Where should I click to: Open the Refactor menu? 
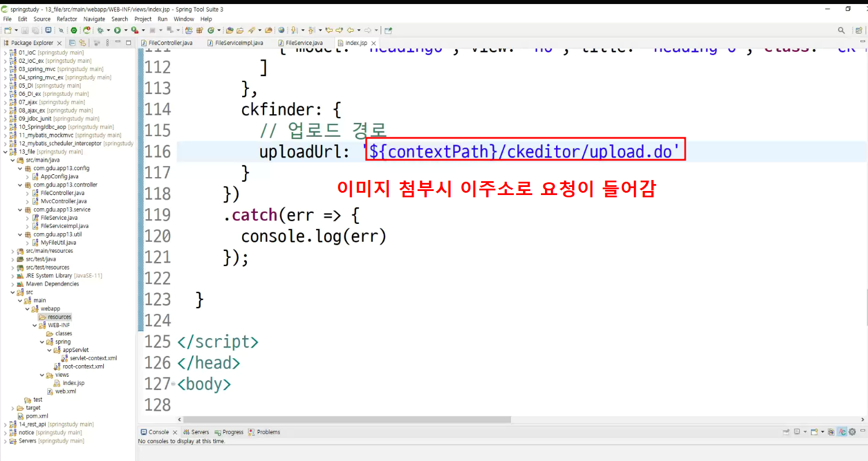[67, 19]
